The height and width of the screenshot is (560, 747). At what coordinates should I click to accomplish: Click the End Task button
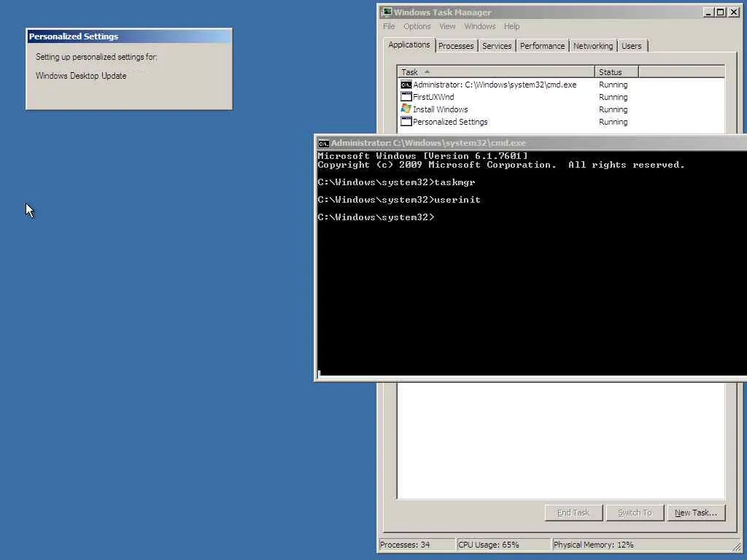573,513
